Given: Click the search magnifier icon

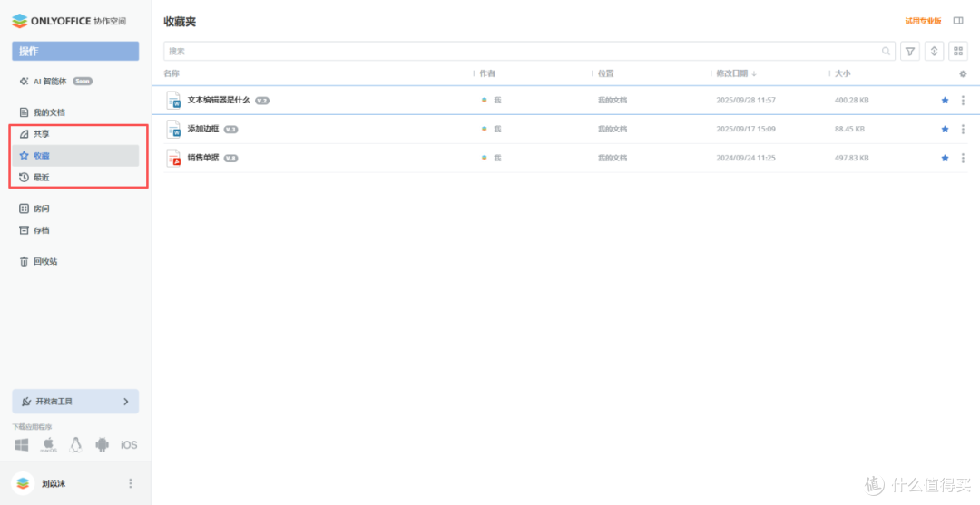Looking at the screenshot, I should click(886, 51).
